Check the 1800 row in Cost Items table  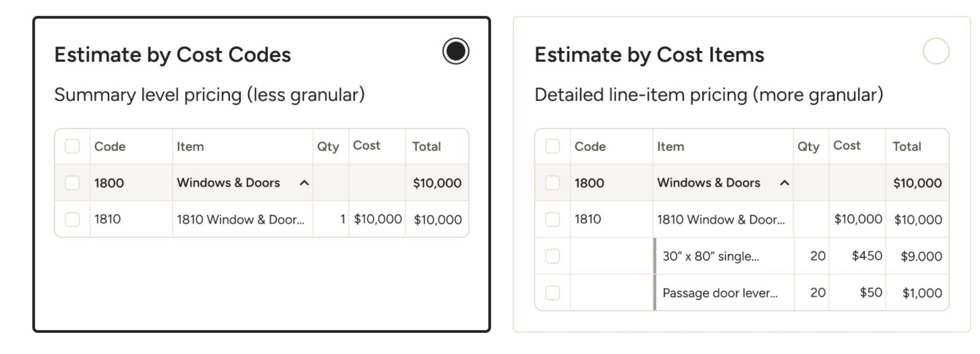pos(552,183)
